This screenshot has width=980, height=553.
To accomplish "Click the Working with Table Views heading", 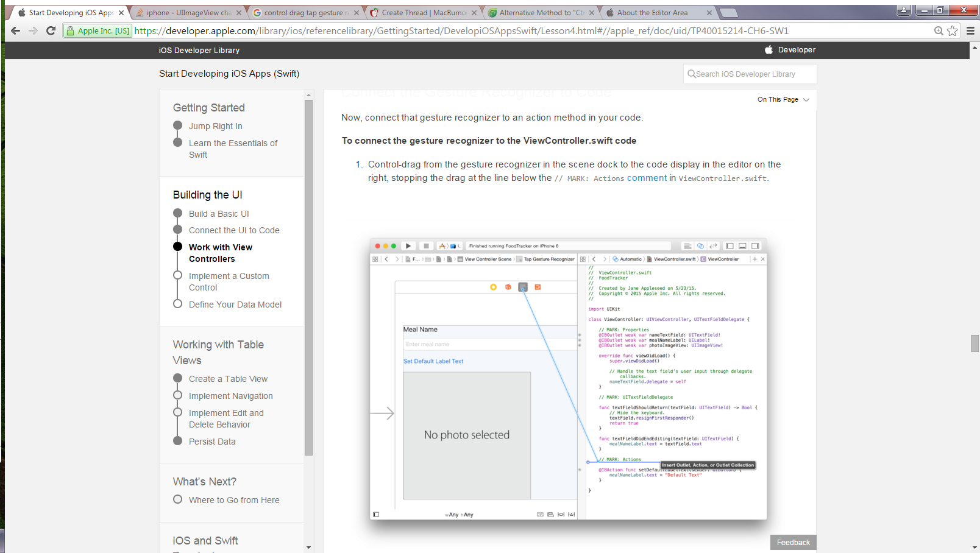I will (218, 353).
